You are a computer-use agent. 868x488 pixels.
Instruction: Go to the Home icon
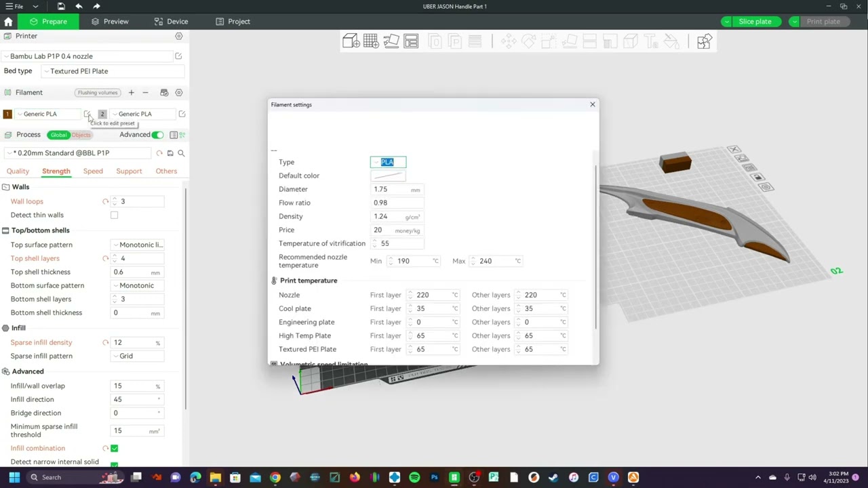click(8, 22)
